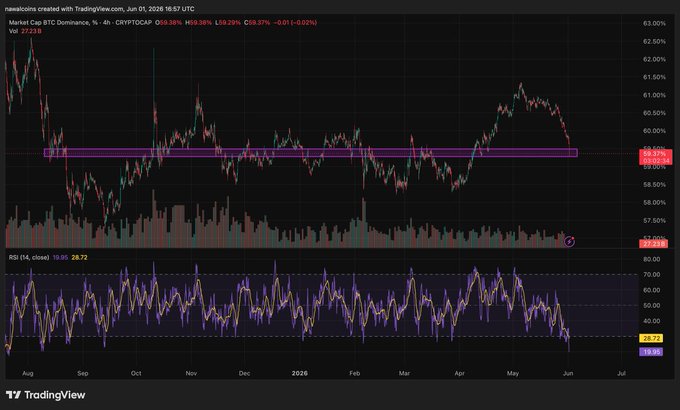Viewport: 680px width, 410px height.
Task: Click the 60.00% price axis label
Action: tap(654, 131)
